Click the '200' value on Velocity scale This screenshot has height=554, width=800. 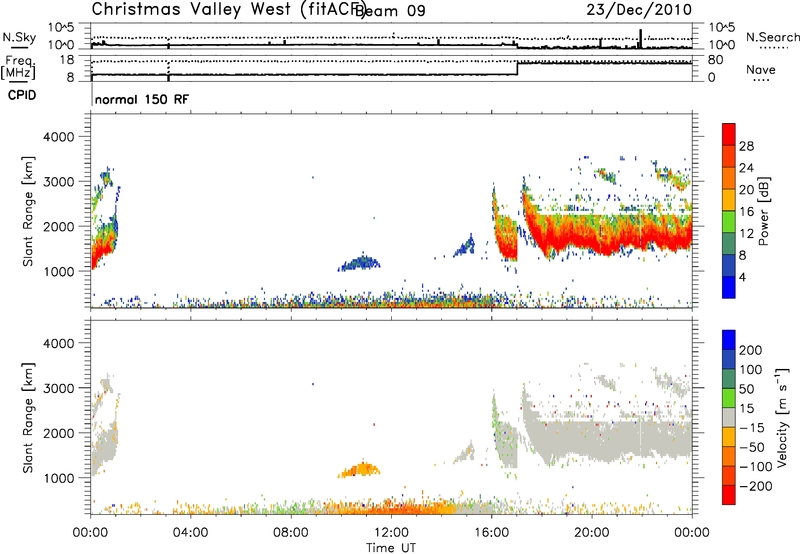pyautogui.click(x=751, y=350)
